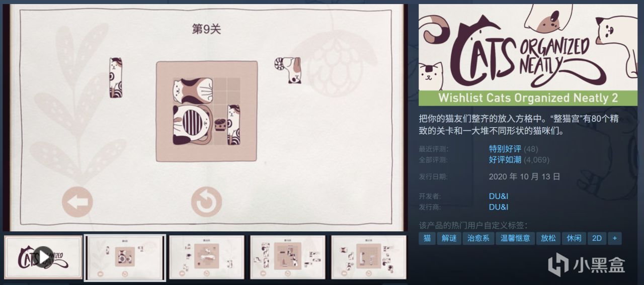This screenshot has height=285, width=644.
Task: Click the 猫 tag
Action: coord(427,238)
